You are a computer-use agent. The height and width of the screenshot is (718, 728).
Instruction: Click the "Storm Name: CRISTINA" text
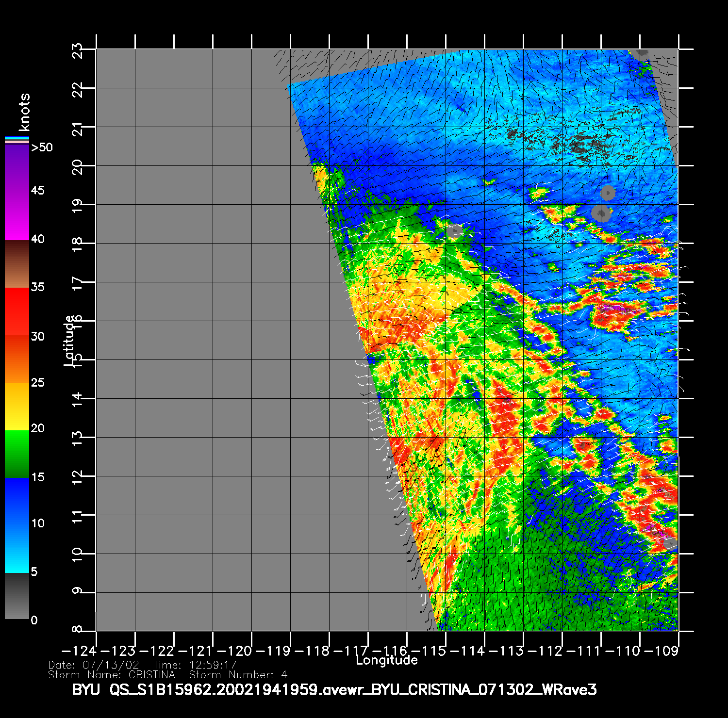[x=111, y=675]
